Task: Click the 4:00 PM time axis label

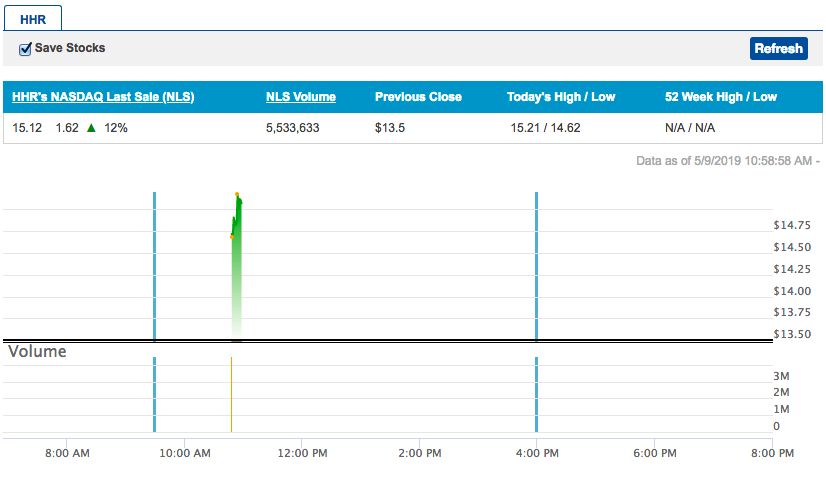Action: (x=537, y=453)
